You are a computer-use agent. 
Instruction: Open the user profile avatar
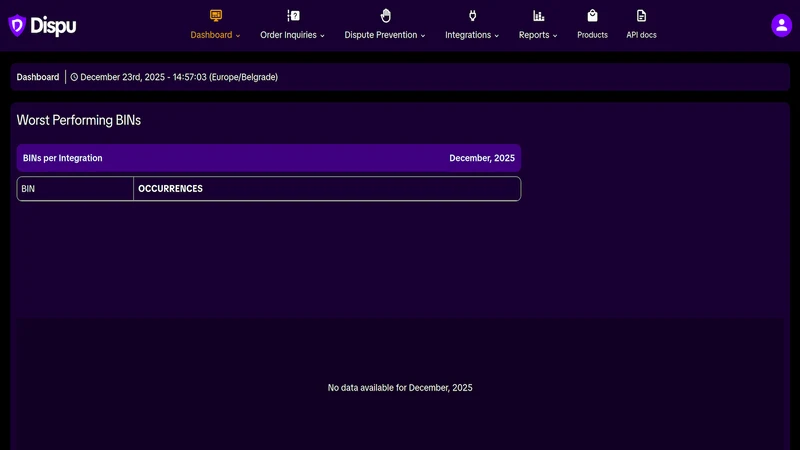tap(781, 25)
